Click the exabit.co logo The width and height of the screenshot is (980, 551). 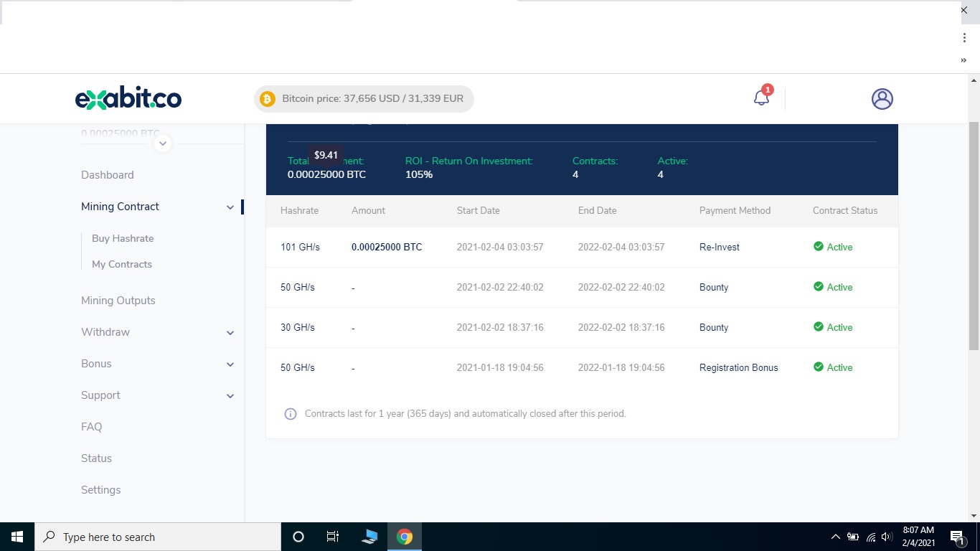(x=128, y=98)
